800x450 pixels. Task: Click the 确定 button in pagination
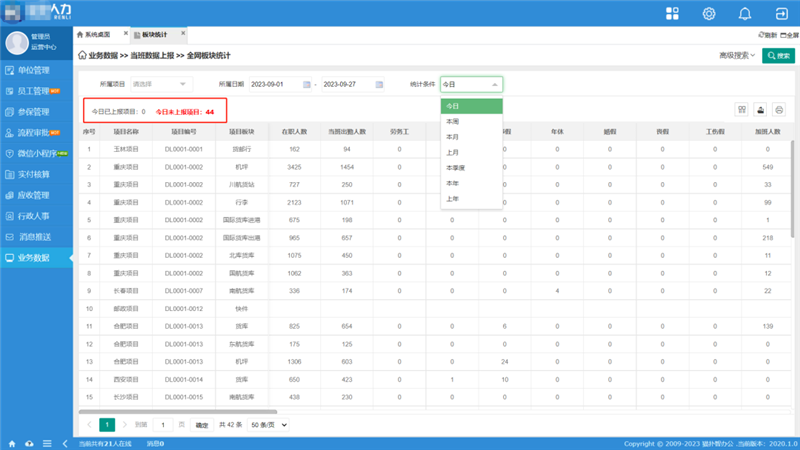click(202, 425)
